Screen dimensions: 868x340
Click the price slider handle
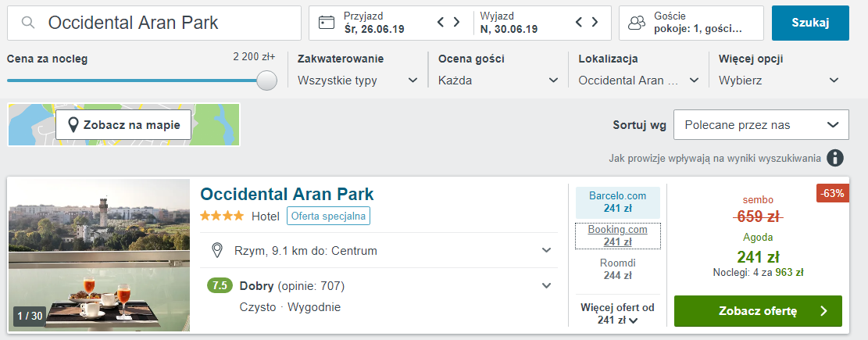pos(267,81)
